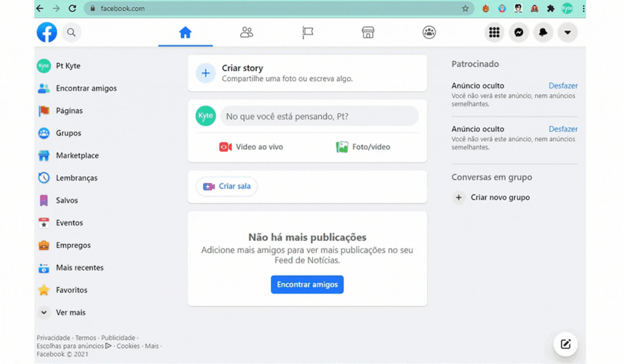Open Messenger from top bar

518,32
